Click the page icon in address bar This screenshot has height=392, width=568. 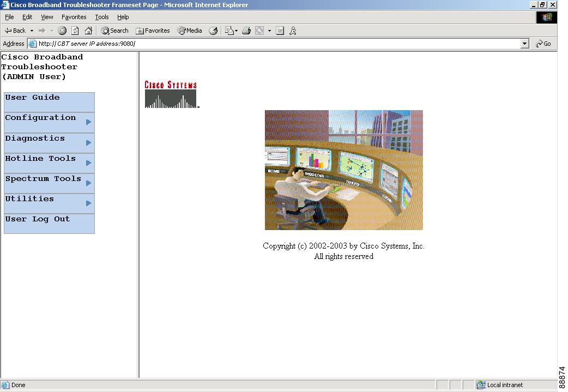[x=33, y=44]
